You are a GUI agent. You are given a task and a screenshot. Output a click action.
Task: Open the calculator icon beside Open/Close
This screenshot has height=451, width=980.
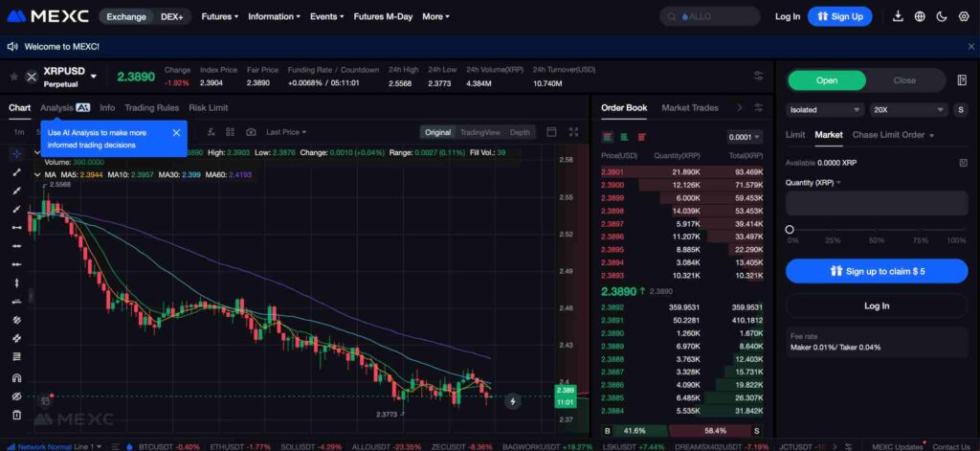(962, 80)
